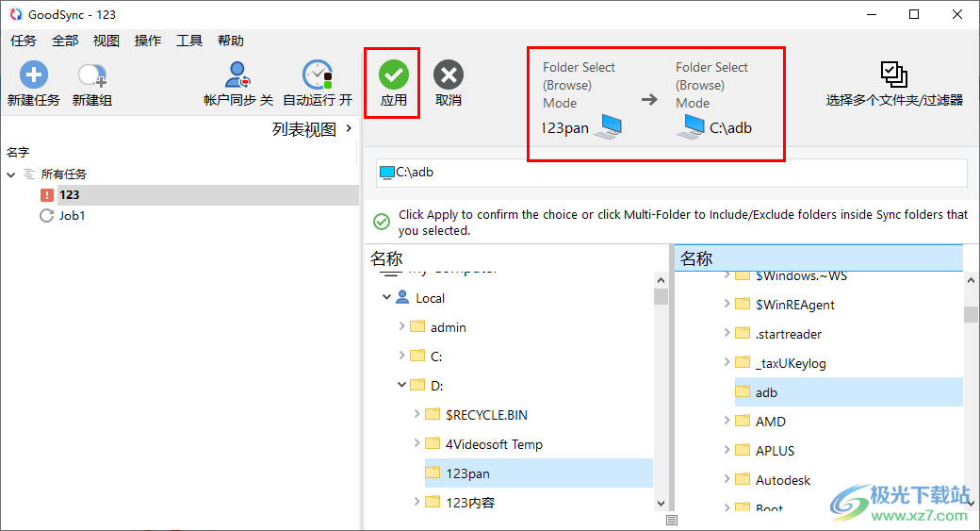Expand the 4Videosoft Temp folder
This screenshot has width=980, height=531.
point(416,442)
